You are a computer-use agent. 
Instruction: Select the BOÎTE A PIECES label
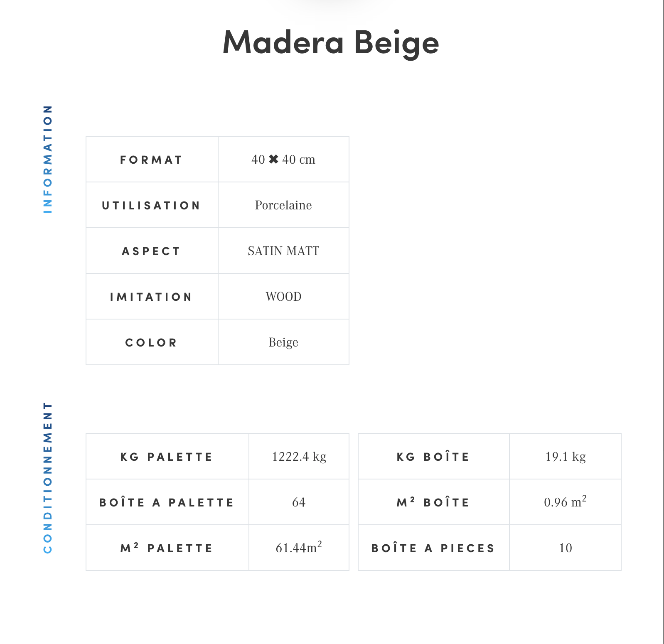click(433, 548)
